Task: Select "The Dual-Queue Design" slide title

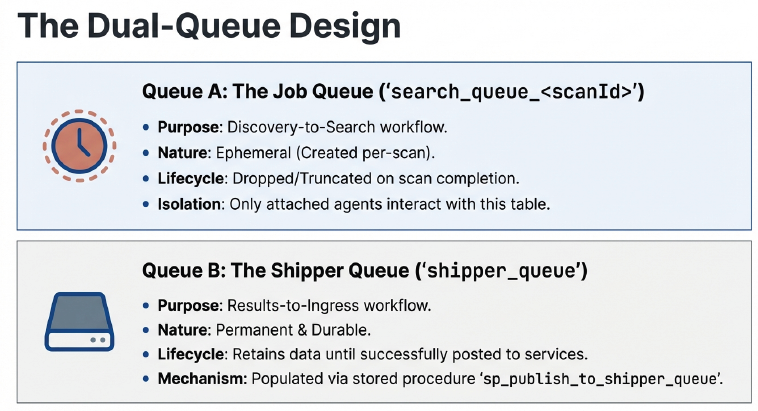Action: tap(209, 27)
